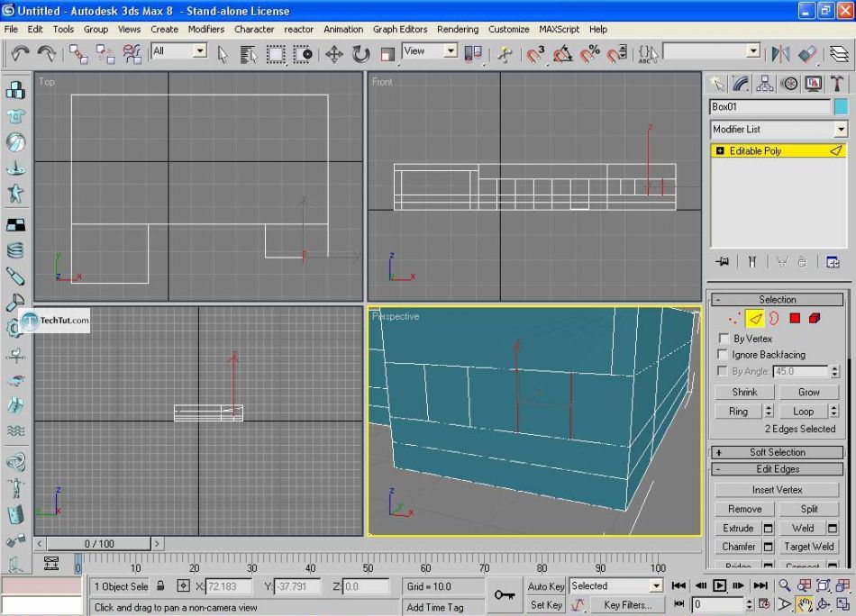Screen dimensions: 856x616
Task: Select the Border sub-object level
Action: point(774,318)
